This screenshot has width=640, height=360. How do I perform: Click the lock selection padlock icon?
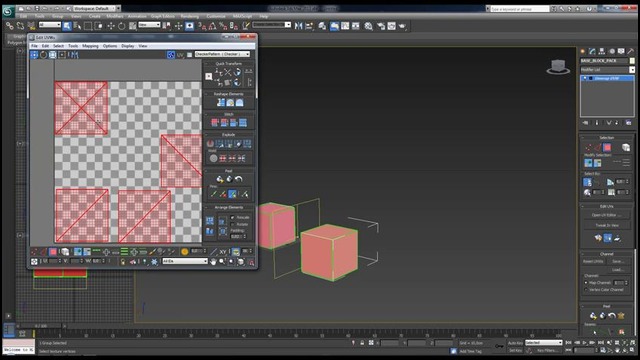123,262
